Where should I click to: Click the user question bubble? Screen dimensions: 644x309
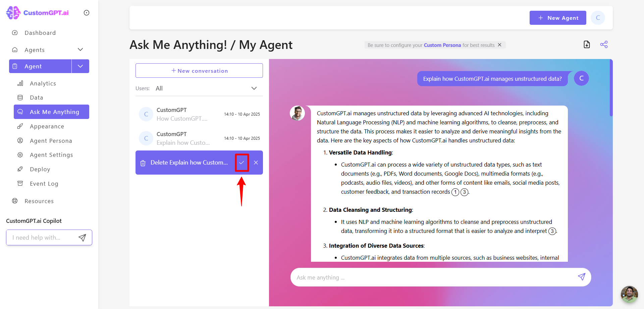[x=492, y=79]
